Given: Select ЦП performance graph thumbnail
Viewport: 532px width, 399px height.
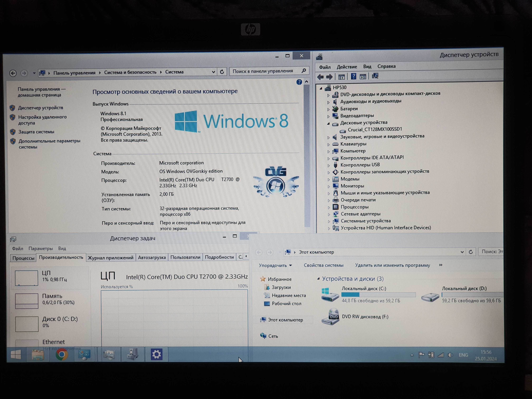Looking at the screenshot, I should (27, 278).
